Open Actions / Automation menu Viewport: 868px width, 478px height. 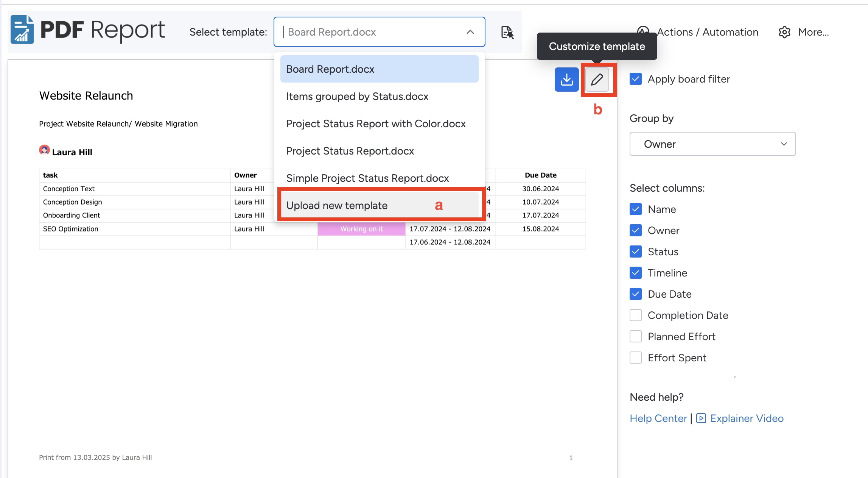pyautogui.click(x=707, y=33)
